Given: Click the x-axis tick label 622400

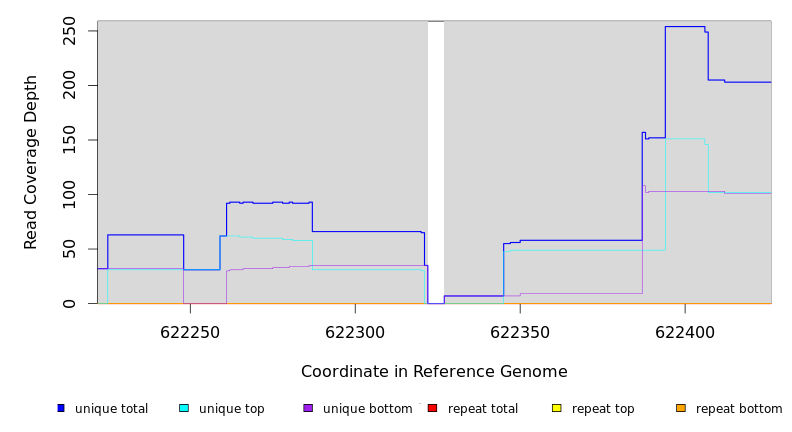Looking at the screenshot, I should point(685,332).
